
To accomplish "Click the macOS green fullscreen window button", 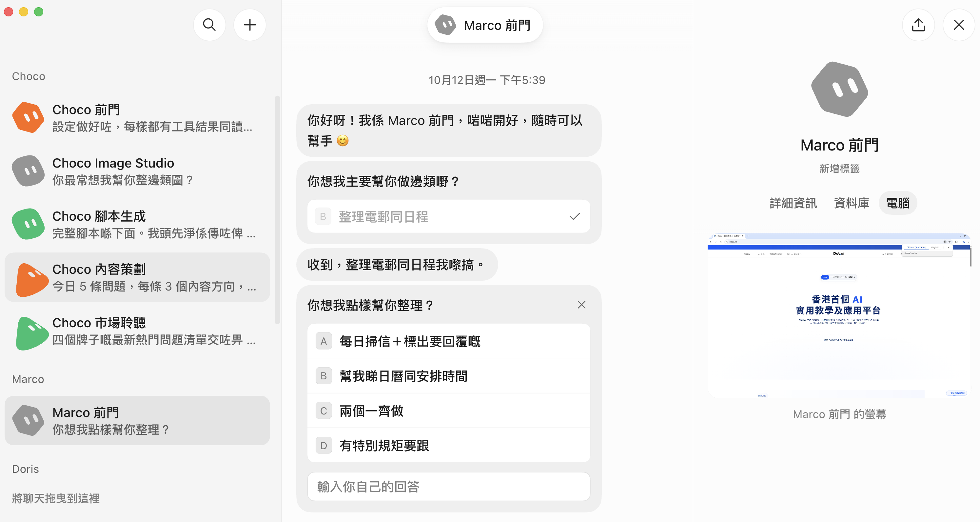I will [38, 12].
